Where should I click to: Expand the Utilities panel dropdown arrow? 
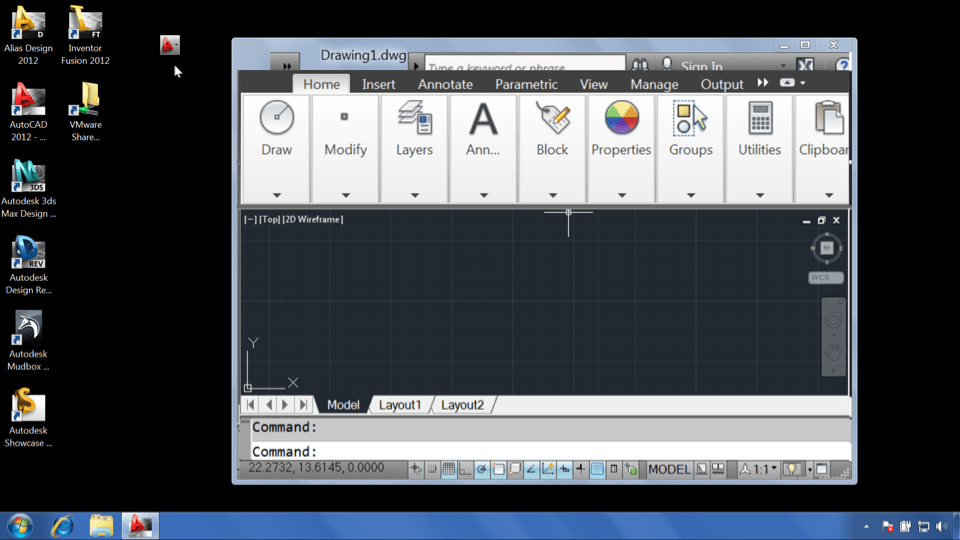[x=760, y=195]
